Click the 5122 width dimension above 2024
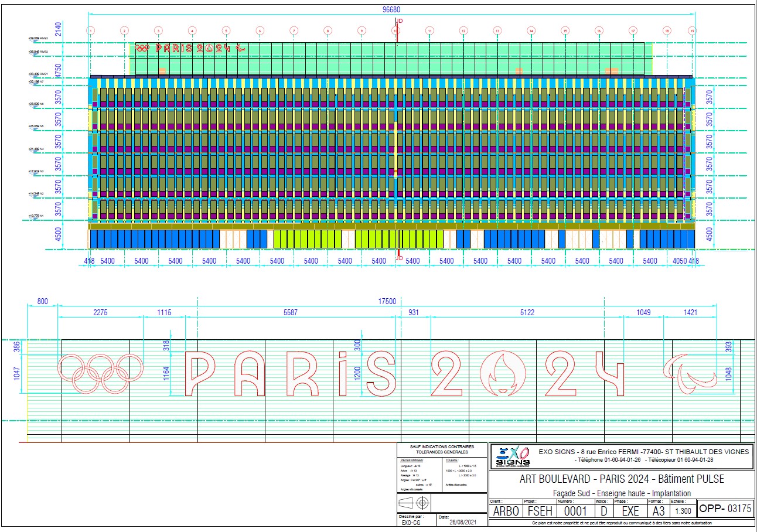The image size is (757, 532). [527, 312]
